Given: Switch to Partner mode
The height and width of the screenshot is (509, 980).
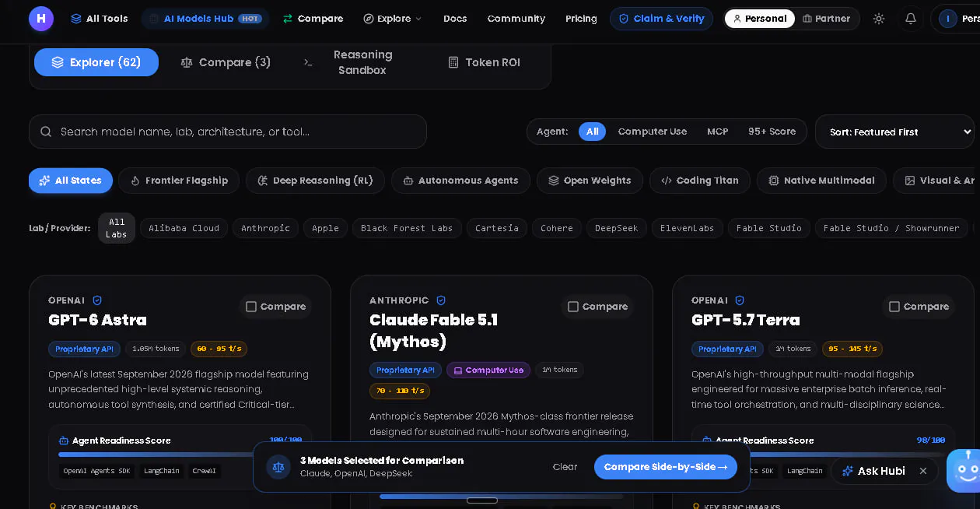Looking at the screenshot, I should pos(826,19).
